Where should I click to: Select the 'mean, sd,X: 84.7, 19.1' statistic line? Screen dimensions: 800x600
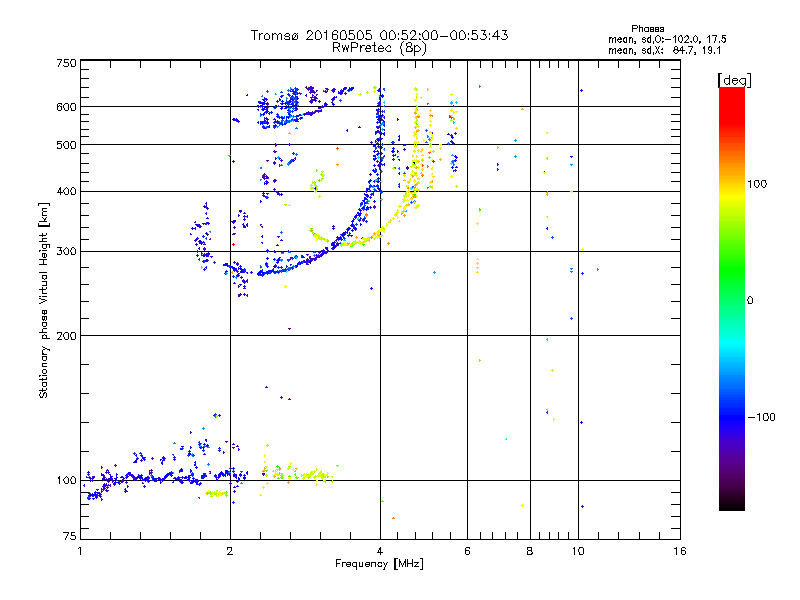[664, 50]
